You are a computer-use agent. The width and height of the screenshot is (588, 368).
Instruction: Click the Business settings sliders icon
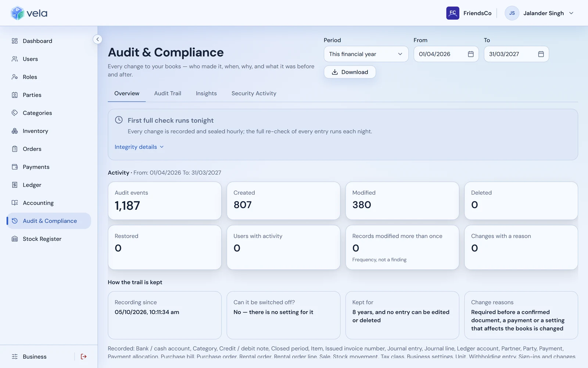[15, 357]
